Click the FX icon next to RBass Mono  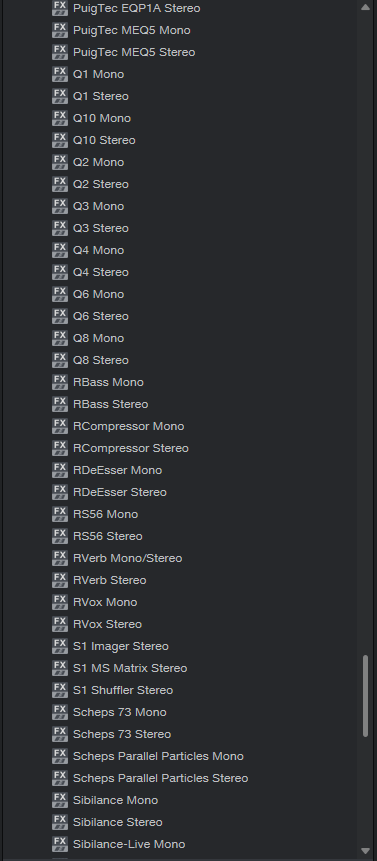(60, 382)
